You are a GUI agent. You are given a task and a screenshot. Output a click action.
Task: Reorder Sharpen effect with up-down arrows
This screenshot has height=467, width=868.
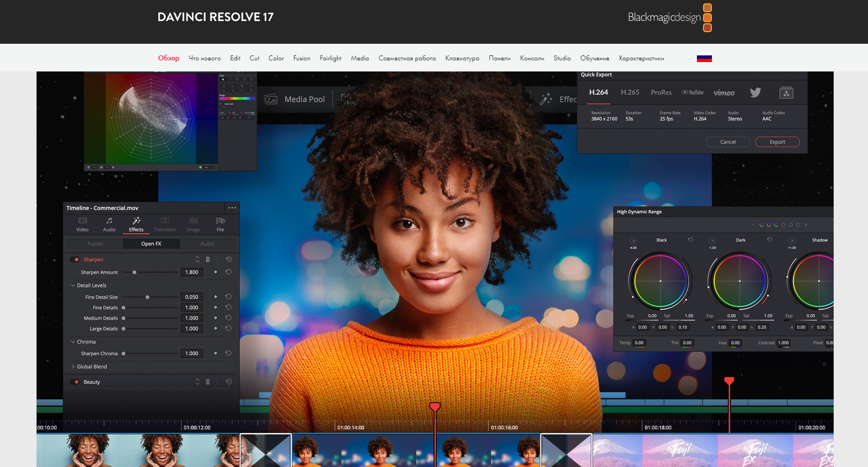197,259
